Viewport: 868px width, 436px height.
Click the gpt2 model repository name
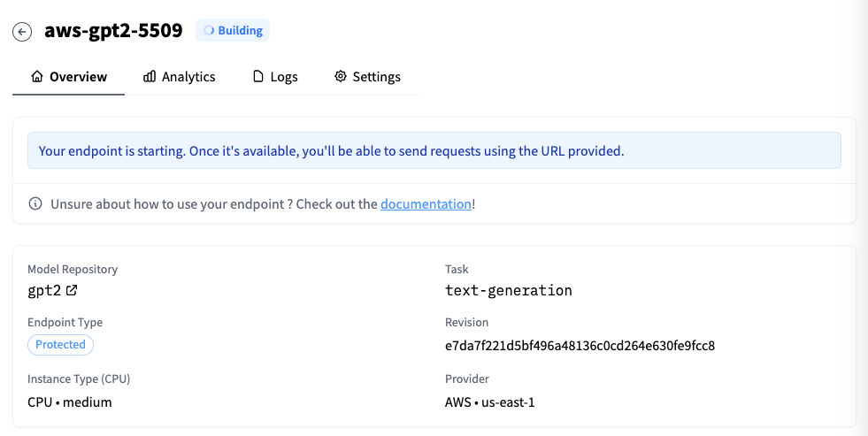coord(44,290)
